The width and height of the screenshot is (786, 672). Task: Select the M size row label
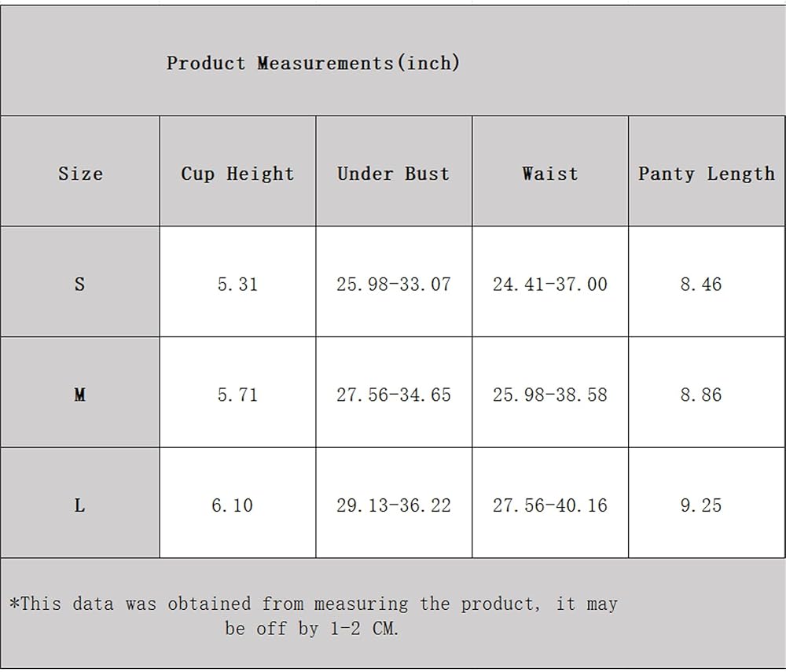79,395
